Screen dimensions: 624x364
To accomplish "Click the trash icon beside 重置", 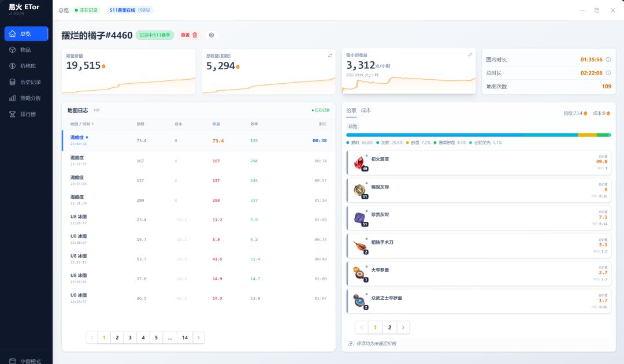I will tap(195, 35).
